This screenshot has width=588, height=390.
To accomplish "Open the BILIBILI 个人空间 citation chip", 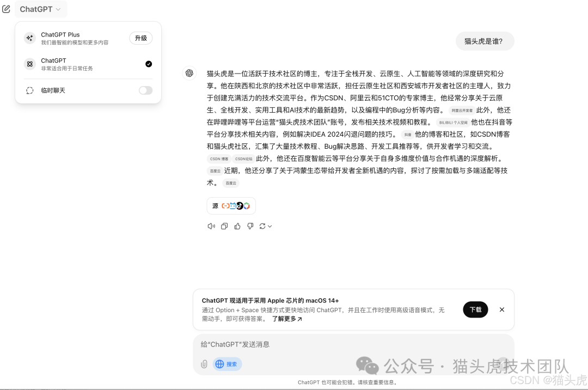I will tap(453, 123).
